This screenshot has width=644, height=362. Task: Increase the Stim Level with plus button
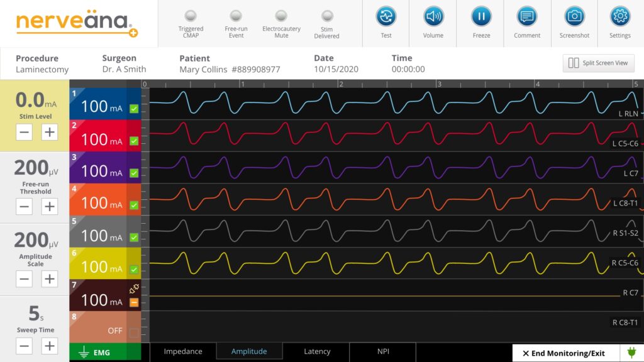(x=50, y=133)
